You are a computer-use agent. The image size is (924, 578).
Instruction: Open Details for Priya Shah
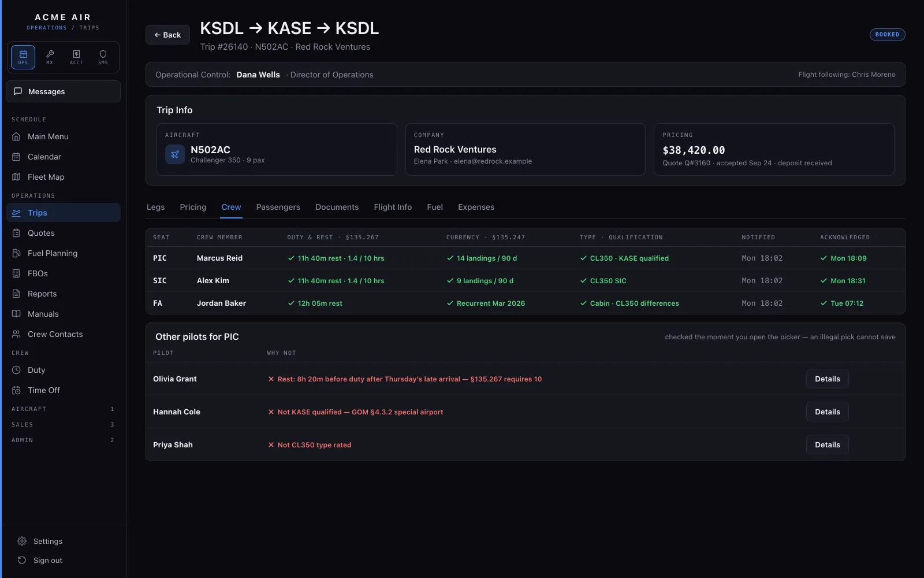pos(827,444)
